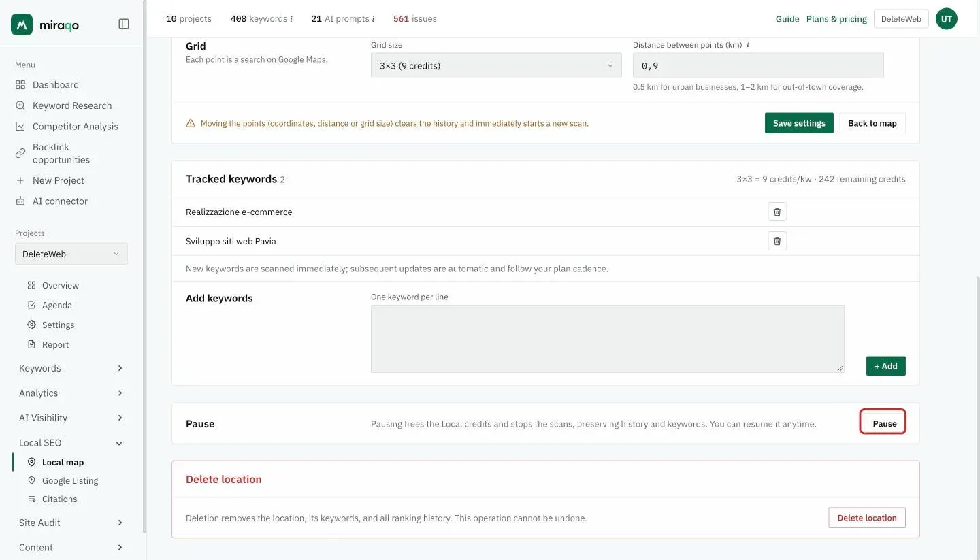980x560 pixels.
Task: Click the Delete location button
Action: tap(867, 518)
